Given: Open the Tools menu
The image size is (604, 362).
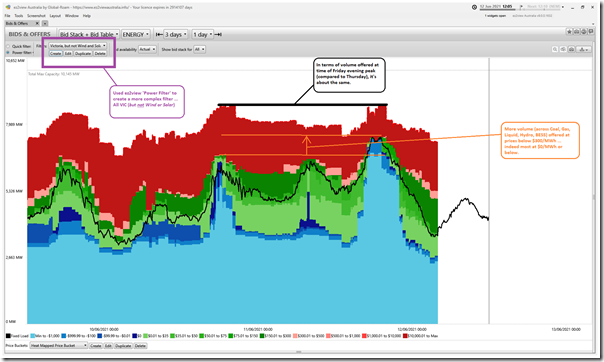Looking at the screenshot, I should 18,16.
